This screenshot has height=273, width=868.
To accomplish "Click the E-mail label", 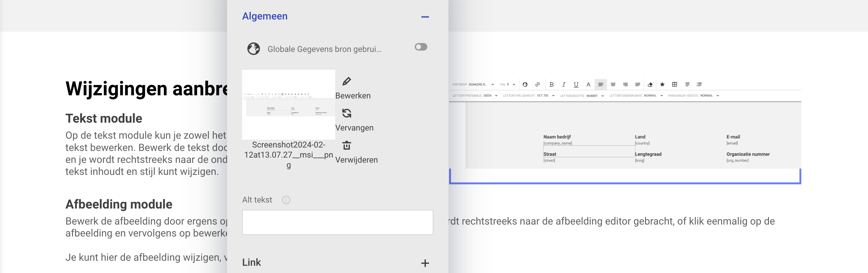I will pos(733,137).
